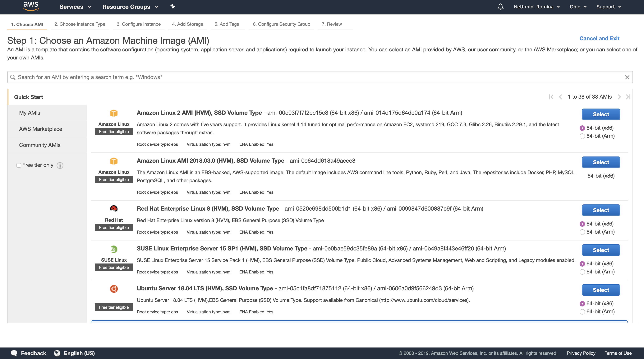Open Community AMIs category
Screen dimensions: 644x359
click(x=47, y=145)
